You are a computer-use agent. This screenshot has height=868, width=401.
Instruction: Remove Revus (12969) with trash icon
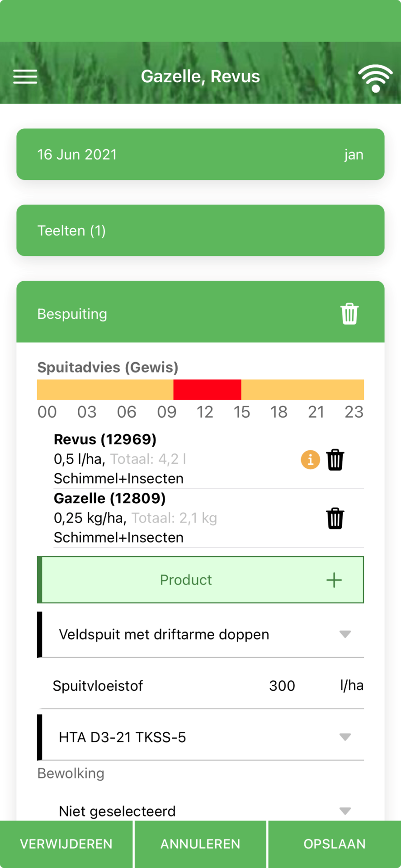coord(335,460)
